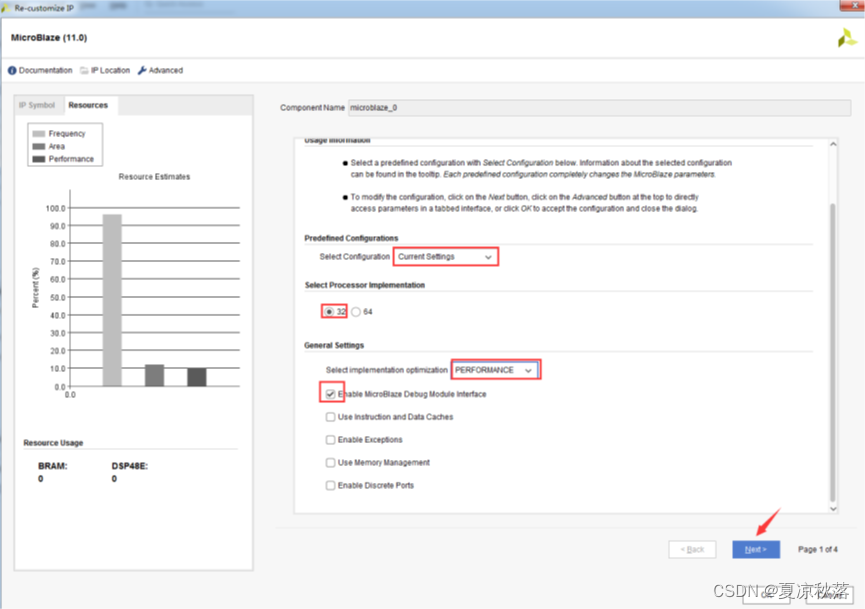Screen dimensions: 865x609
Task: Switch to the Resources tab
Action: click(88, 105)
